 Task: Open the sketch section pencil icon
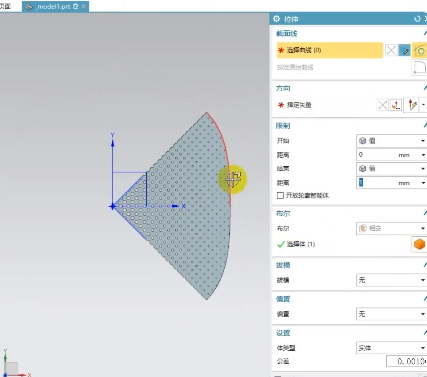click(x=405, y=50)
